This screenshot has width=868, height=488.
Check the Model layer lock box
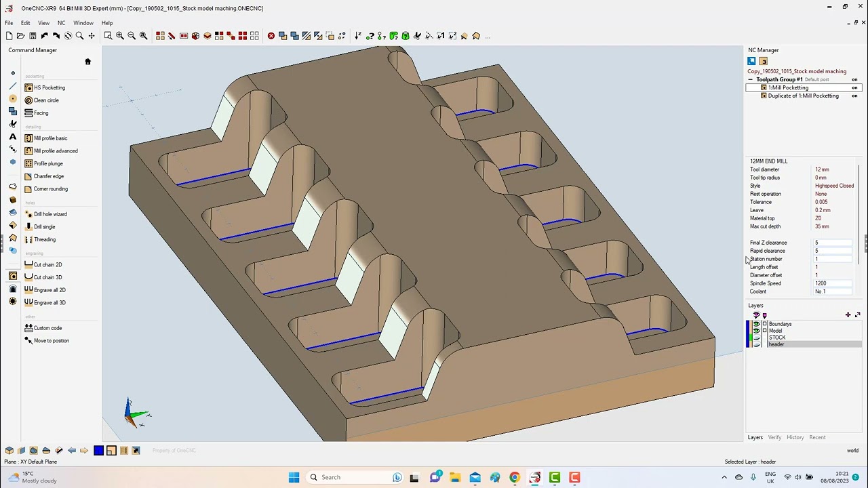tap(765, 331)
